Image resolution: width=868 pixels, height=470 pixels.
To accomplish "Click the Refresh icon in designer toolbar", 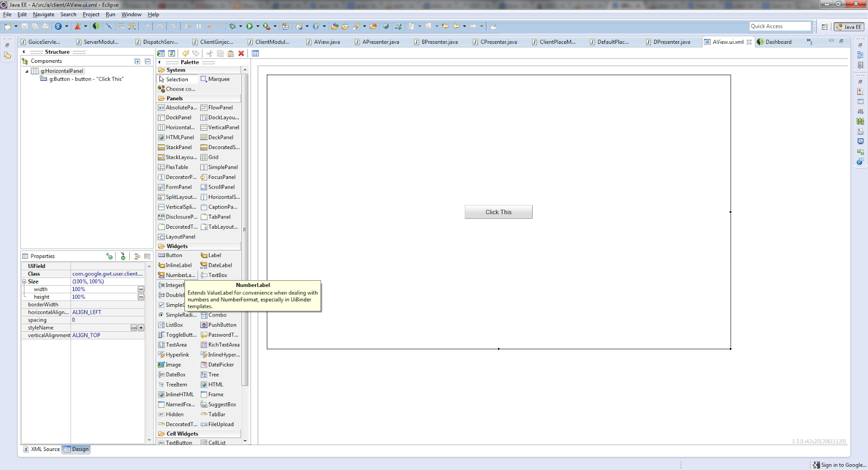I will point(171,53).
